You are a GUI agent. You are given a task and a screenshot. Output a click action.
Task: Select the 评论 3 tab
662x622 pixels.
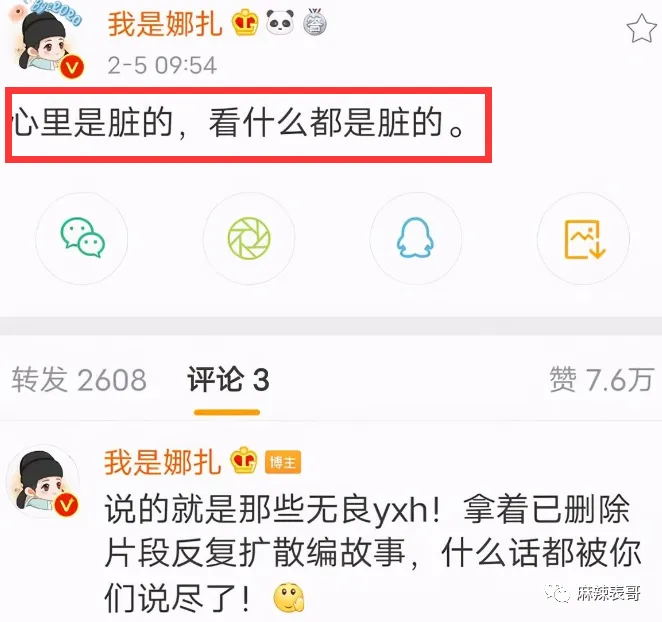tap(228, 379)
